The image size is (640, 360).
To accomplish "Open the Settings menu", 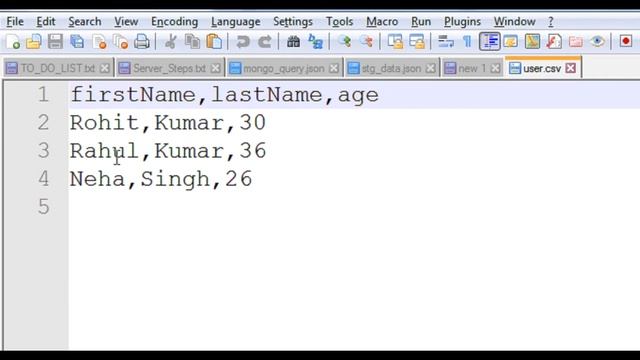I will pyautogui.click(x=293, y=22).
